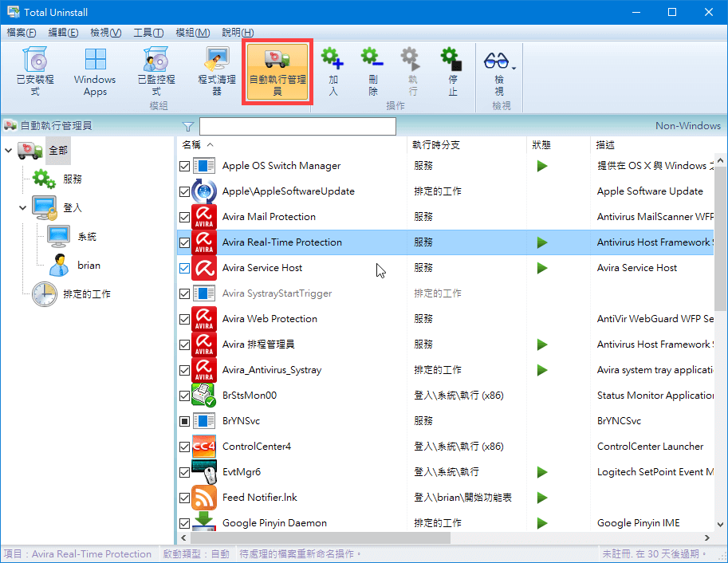Open the 已監控程式 module icon
This screenshot has height=563, width=728.
pyautogui.click(x=158, y=70)
